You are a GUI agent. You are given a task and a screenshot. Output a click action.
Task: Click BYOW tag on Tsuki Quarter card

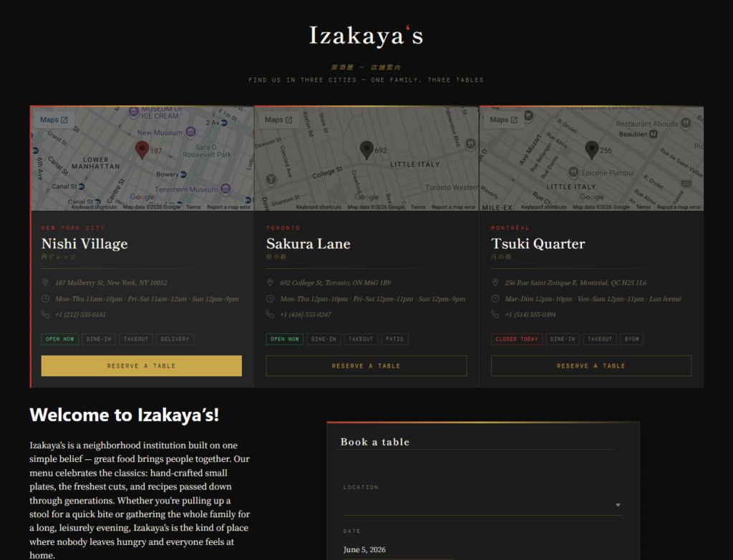point(631,339)
